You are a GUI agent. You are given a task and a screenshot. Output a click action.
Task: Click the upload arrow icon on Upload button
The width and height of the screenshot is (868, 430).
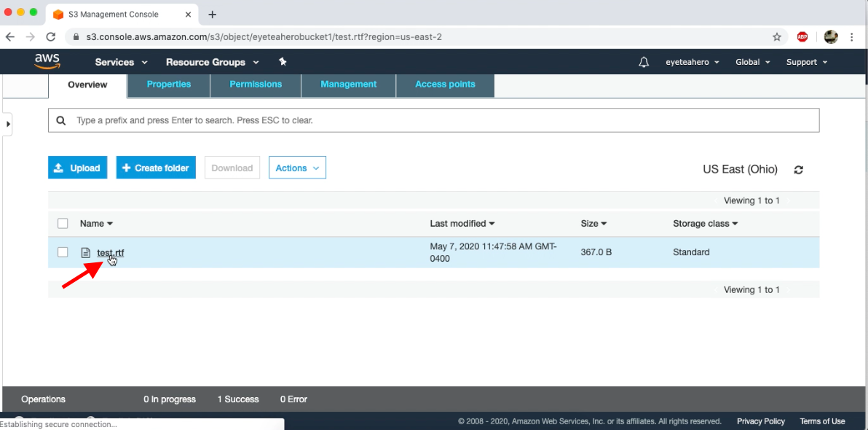(x=58, y=167)
